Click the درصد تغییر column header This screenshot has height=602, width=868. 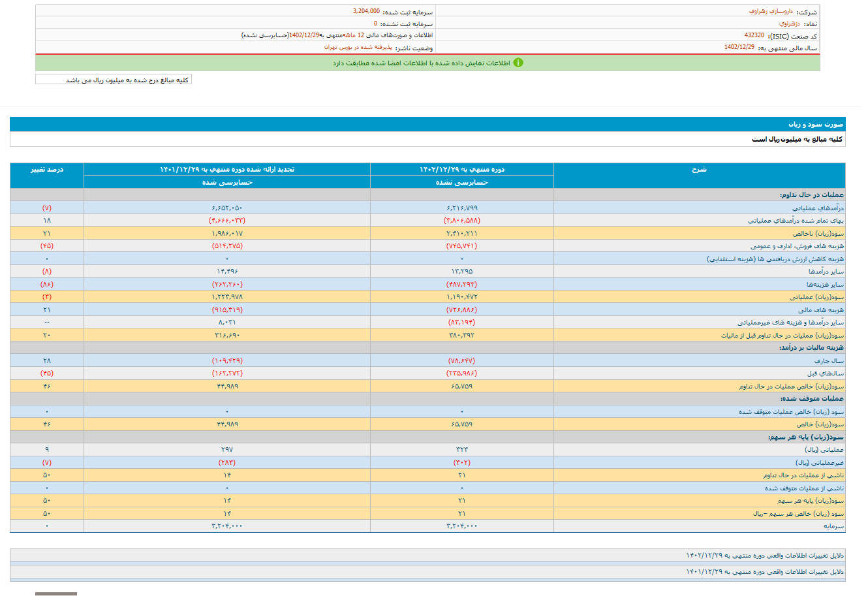point(47,170)
